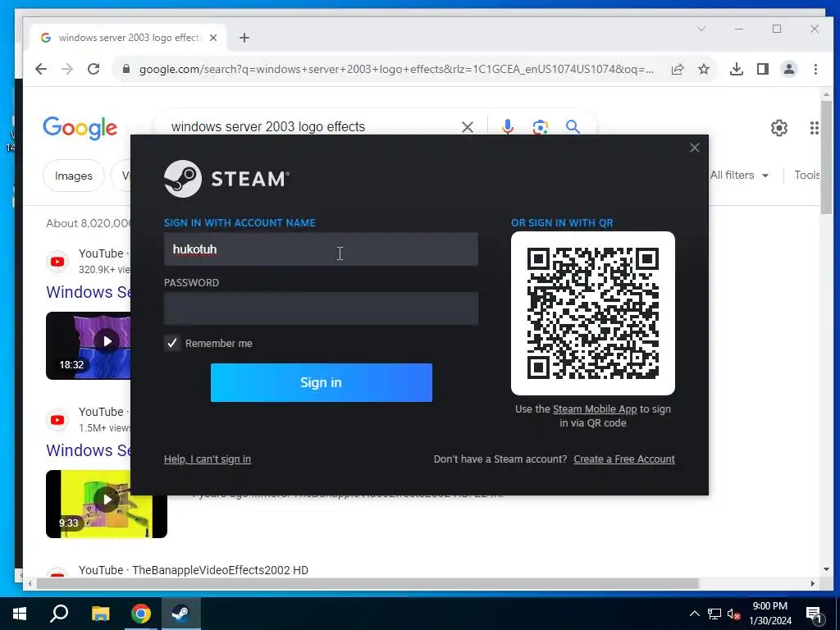Toggle the Chrome side panel

pos(763,69)
